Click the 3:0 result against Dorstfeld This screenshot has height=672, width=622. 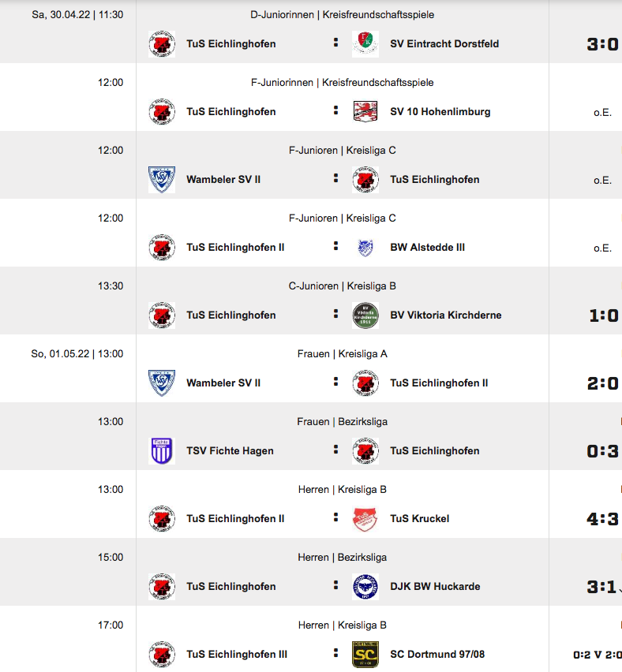point(603,44)
